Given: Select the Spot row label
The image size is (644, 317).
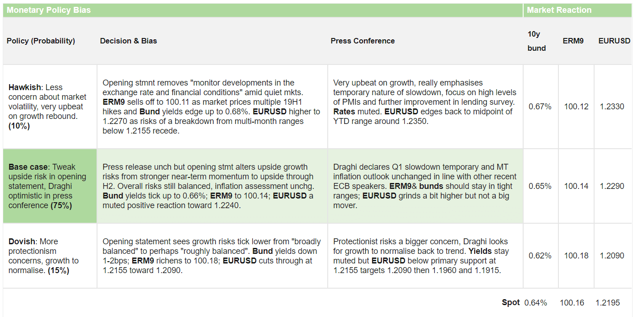Looking at the screenshot, I should tap(510, 302).
